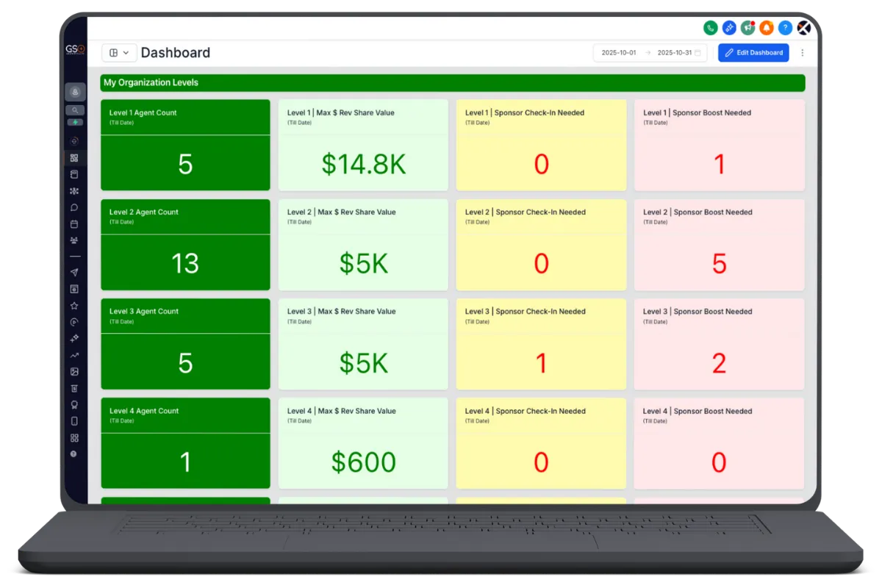882x588 pixels.
Task: Open the orange notification bell
Action: [x=767, y=28]
